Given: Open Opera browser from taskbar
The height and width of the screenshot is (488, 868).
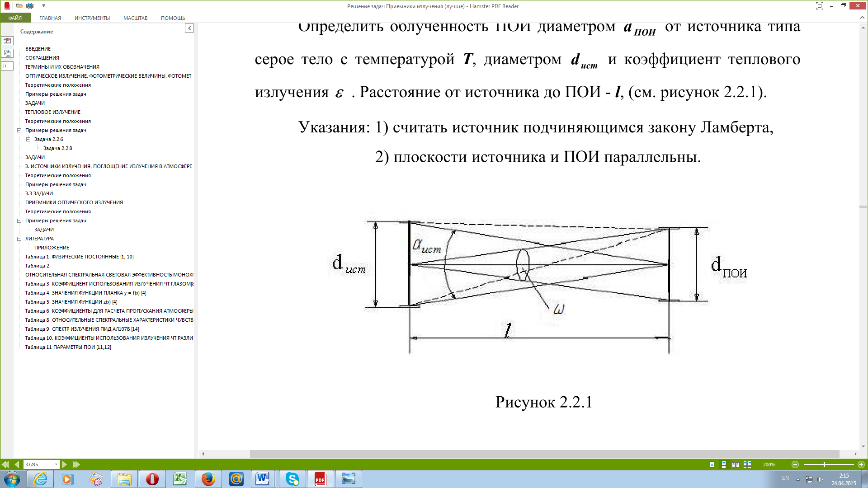Looking at the screenshot, I should point(152,479).
